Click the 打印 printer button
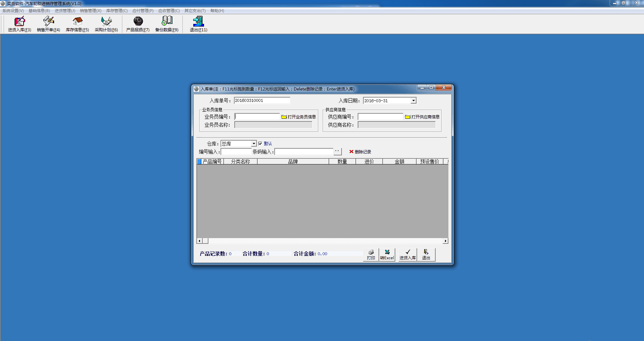644x341 pixels. point(371,255)
